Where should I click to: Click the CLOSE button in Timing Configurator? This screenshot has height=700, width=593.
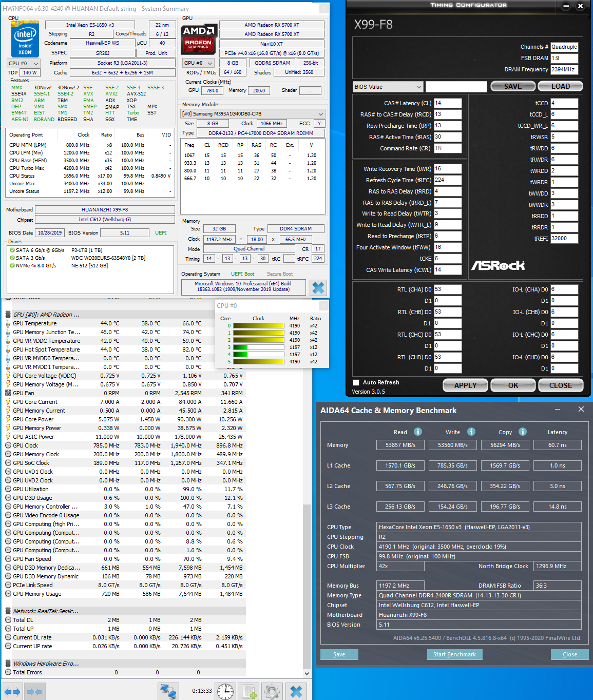pos(561,385)
